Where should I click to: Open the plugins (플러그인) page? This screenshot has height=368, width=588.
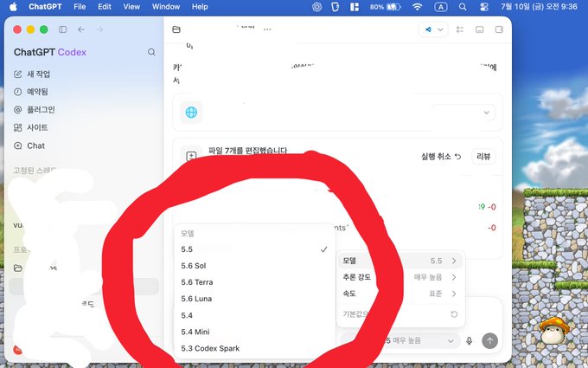click(x=35, y=110)
